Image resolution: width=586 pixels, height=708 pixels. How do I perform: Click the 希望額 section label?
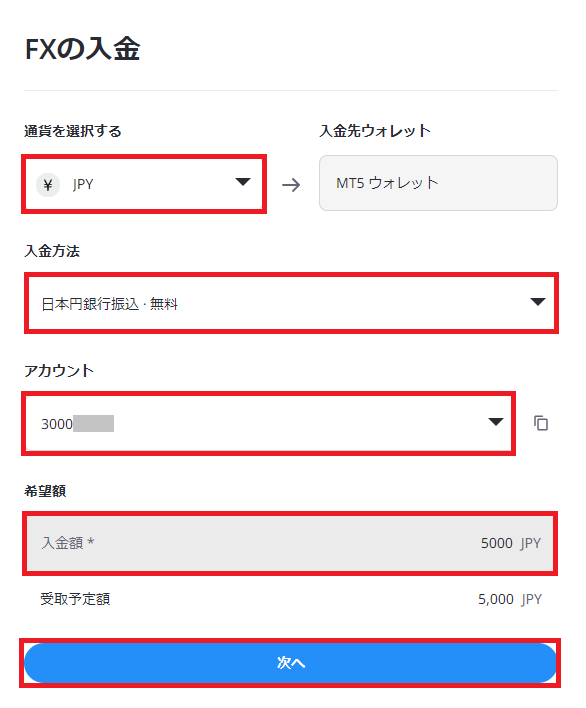45,491
